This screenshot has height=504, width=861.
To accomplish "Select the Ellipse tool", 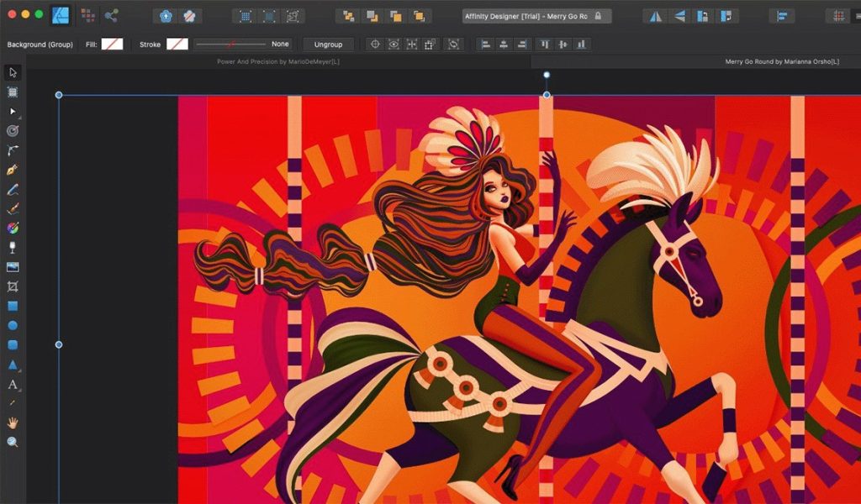I will pyautogui.click(x=13, y=325).
